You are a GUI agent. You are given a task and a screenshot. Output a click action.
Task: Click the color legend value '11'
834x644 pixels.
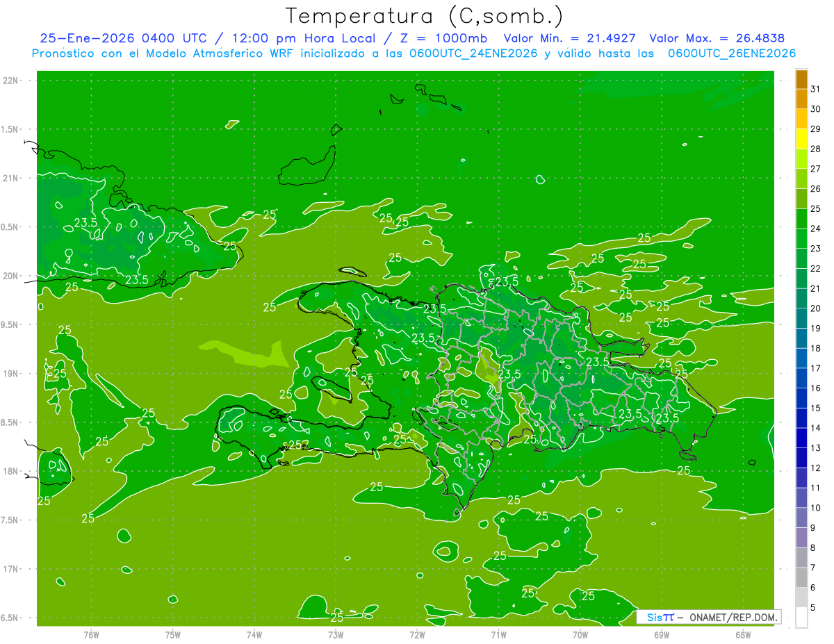point(816,488)
